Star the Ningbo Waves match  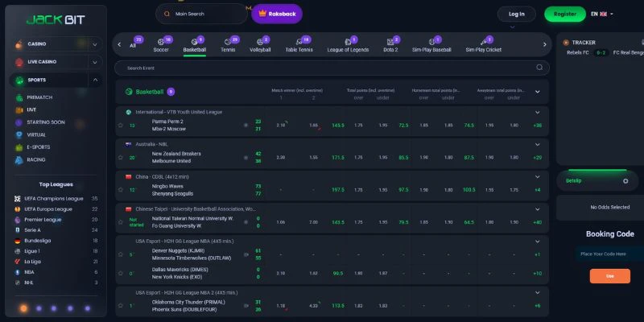(120, 190)
